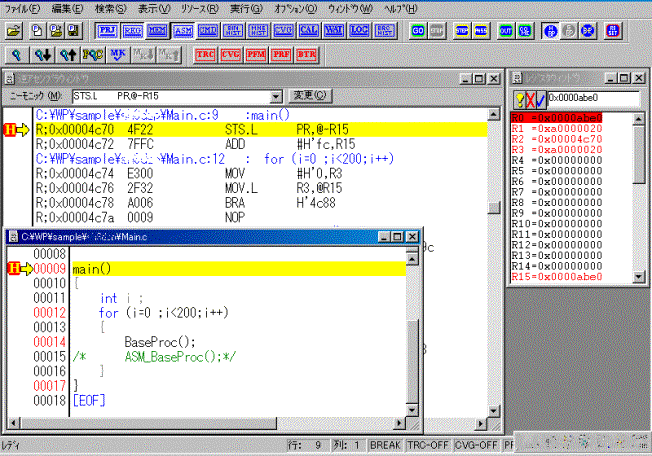This screenshot has width=652, height=456.
Task: Click the MK mark set icon
Action: 118,55
